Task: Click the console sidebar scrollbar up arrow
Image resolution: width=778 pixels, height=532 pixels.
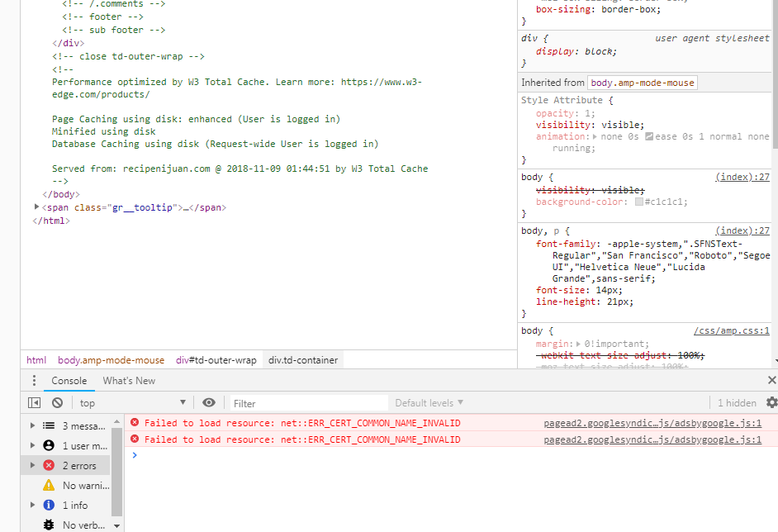Action: point(116,421)
